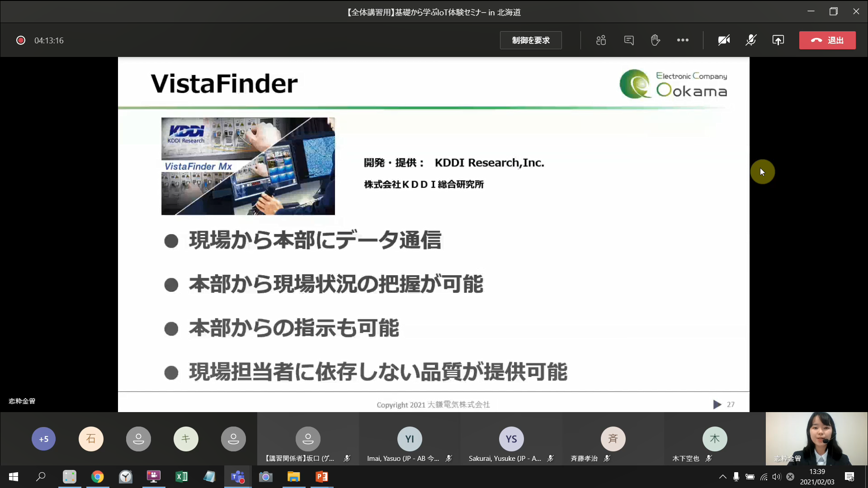Expand the system tray hidden icons chevron
The image size is (868, 488).
click(x=722, y=477)
